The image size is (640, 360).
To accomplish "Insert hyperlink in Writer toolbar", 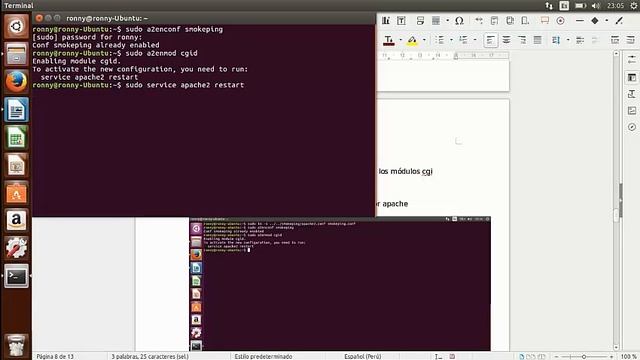I will tap(478, 20).
